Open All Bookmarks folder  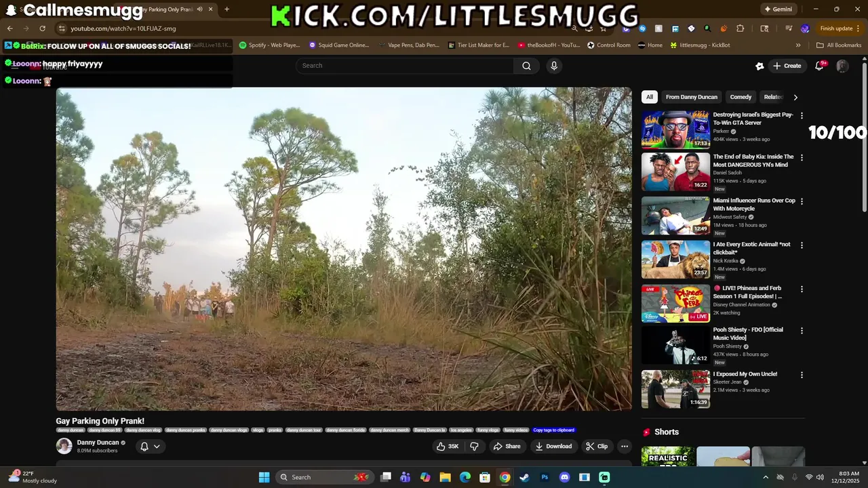tap(839, 45)
